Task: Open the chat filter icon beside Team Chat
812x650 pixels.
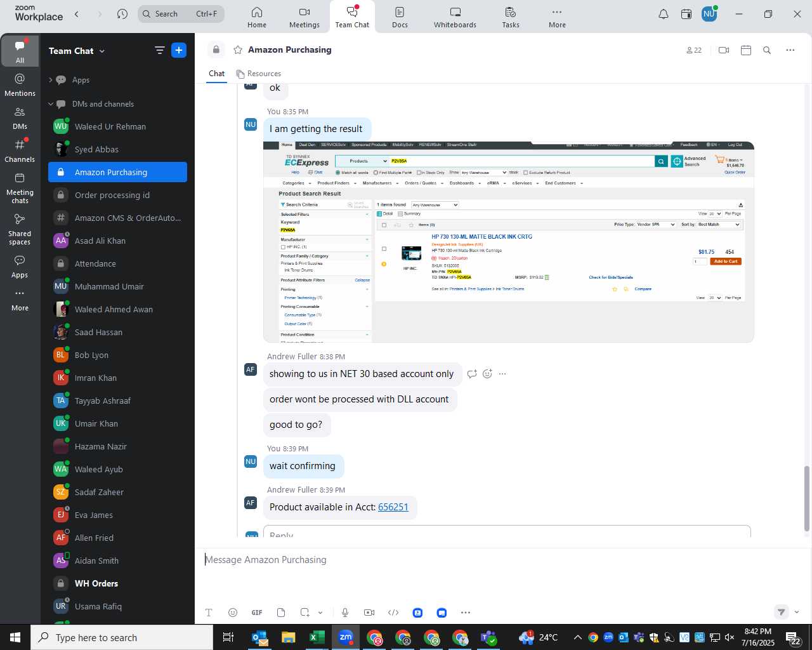Action: 160,51
